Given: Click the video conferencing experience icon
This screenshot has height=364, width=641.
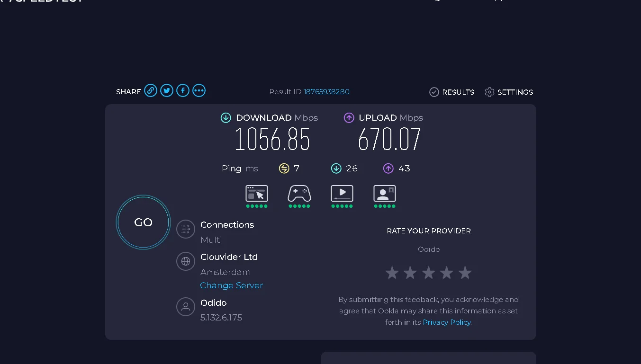Looking at the screenshot, I should point(385,194).
